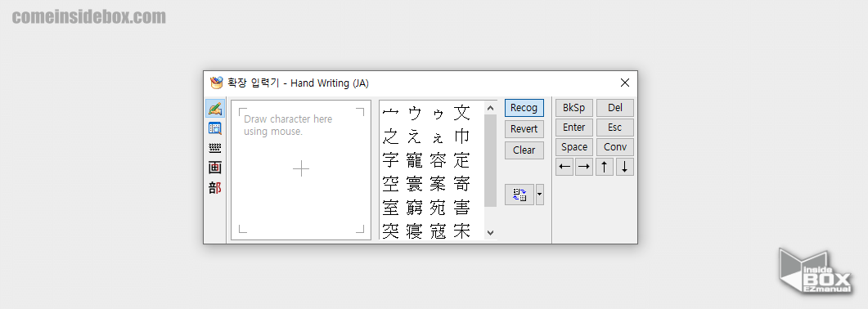Viewport: 868px width, 309px height.
Task: Click the Space button
Action: pos(574,147)
